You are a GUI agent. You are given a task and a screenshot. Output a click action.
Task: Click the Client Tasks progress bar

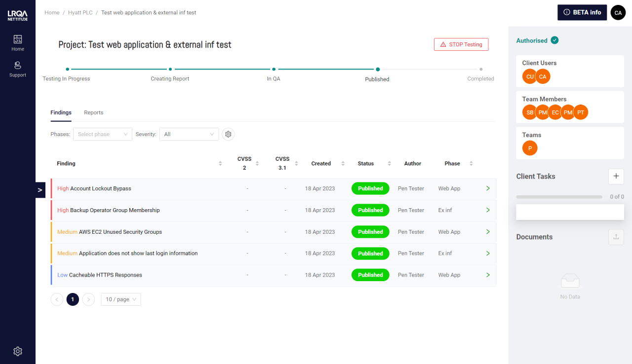(558, 196)
